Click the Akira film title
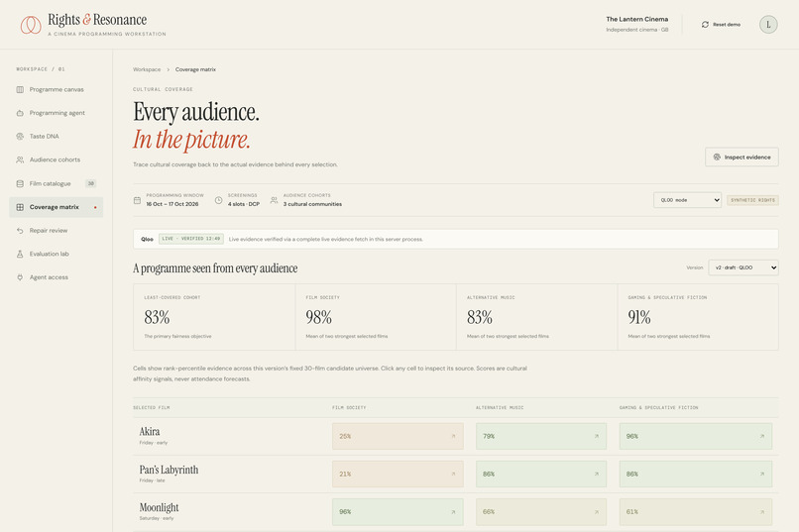Image resolution: width=799 pixels, height=532 pixels. coord(150,432)
